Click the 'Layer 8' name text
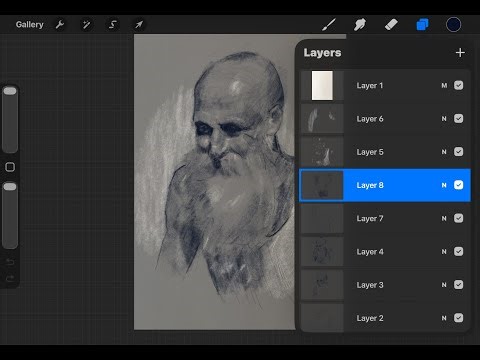The width and height of the screenshot is (480, 360). (x=370, y=185)
